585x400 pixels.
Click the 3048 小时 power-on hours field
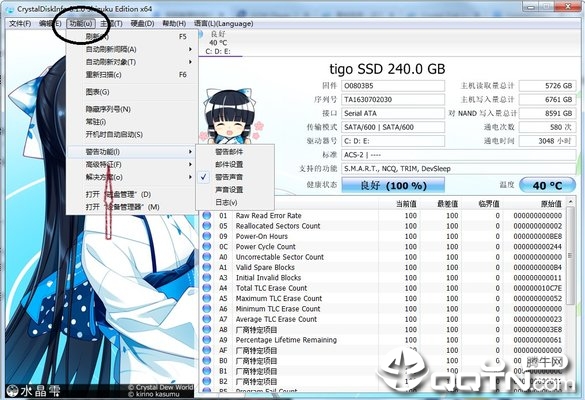coord(547,141)
